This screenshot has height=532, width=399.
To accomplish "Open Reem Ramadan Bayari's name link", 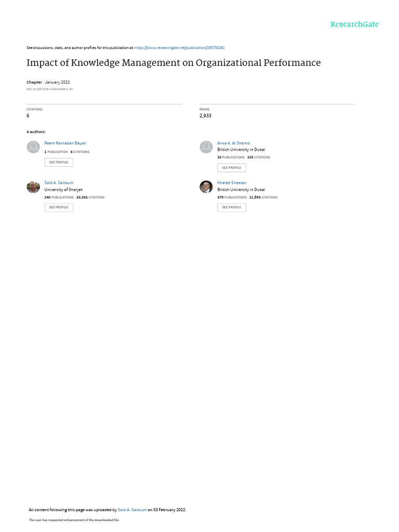I will tap(65, 143).
